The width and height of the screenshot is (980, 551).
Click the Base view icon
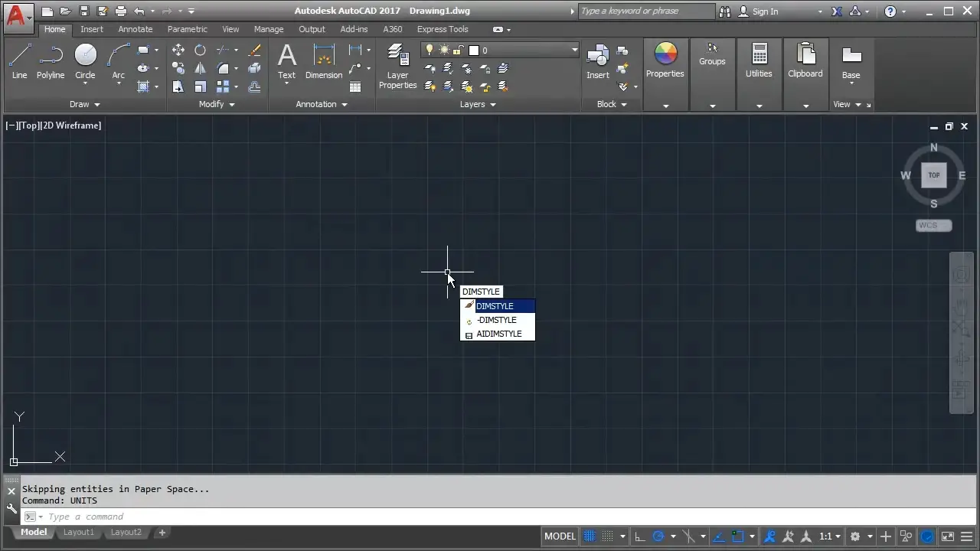pos(851,63)
